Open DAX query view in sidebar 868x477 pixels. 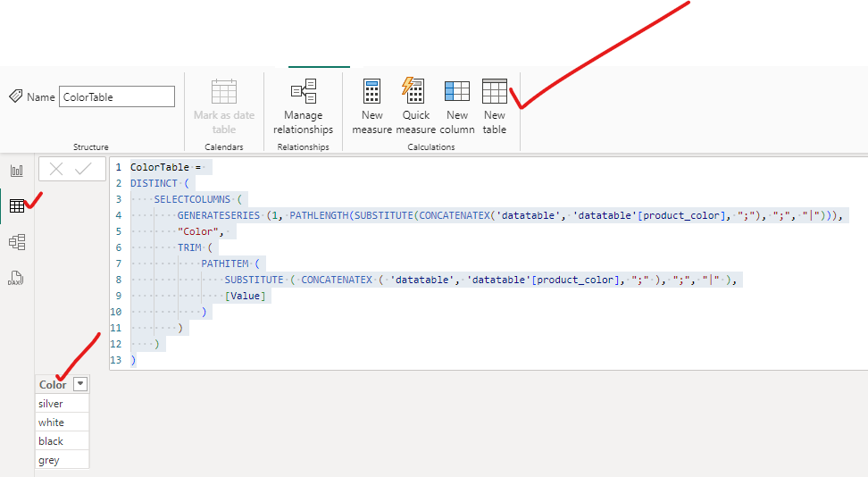[15, 278]
